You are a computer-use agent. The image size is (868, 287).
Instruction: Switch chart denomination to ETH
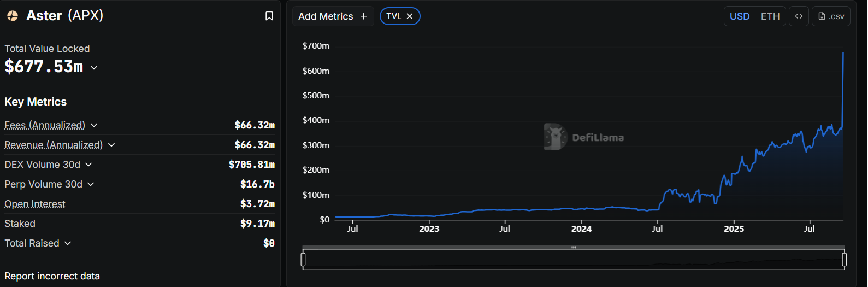(x=770, y=16)
